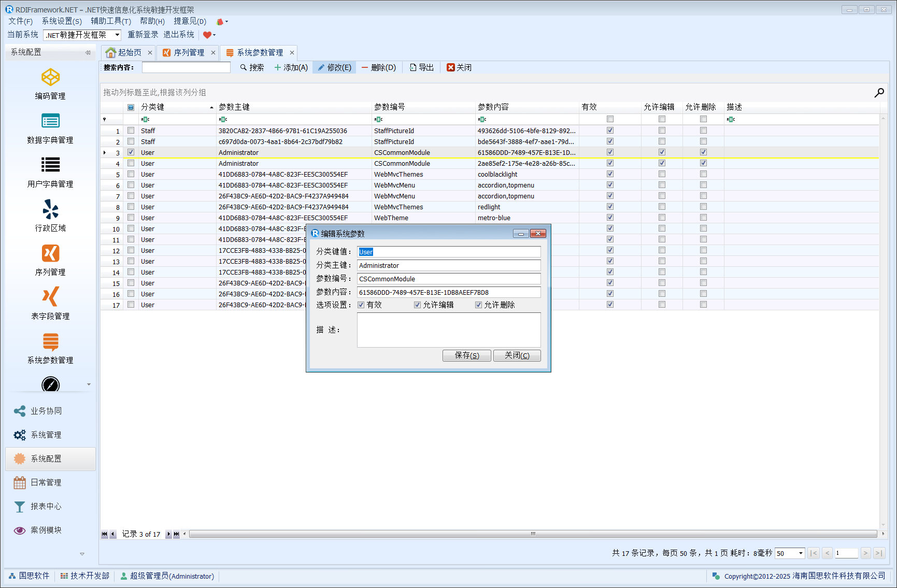Image resolution: width=897 pixels, height=588 pixels.
Task: Click the 搜索内容 text field
Action: coord(186,68)
